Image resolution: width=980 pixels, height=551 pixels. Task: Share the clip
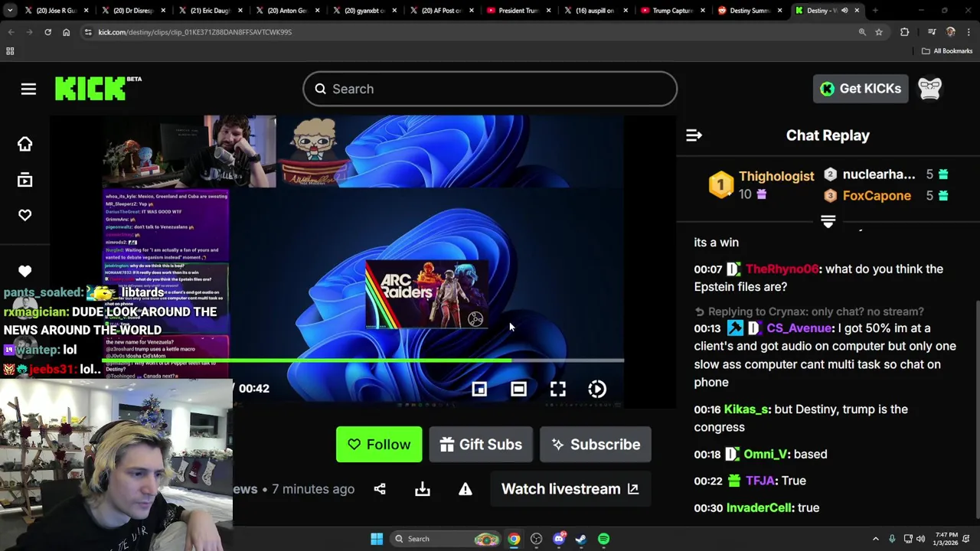pyautogui.click(x=380, y=489)
